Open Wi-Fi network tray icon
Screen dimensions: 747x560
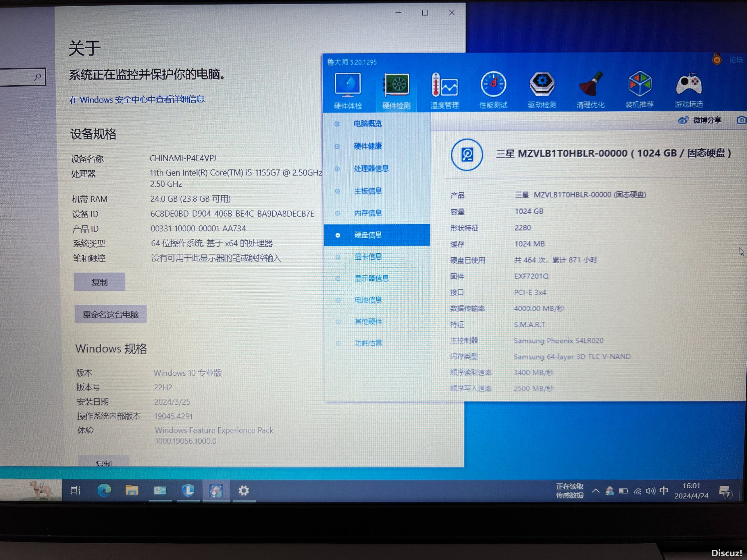pyautogui.click(x=637, y=491)
